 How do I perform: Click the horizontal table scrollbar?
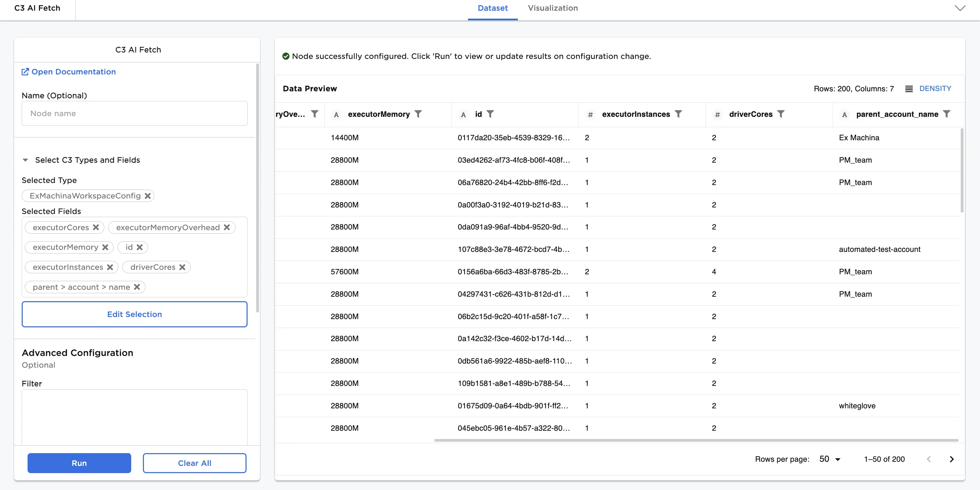click(696, 440)
